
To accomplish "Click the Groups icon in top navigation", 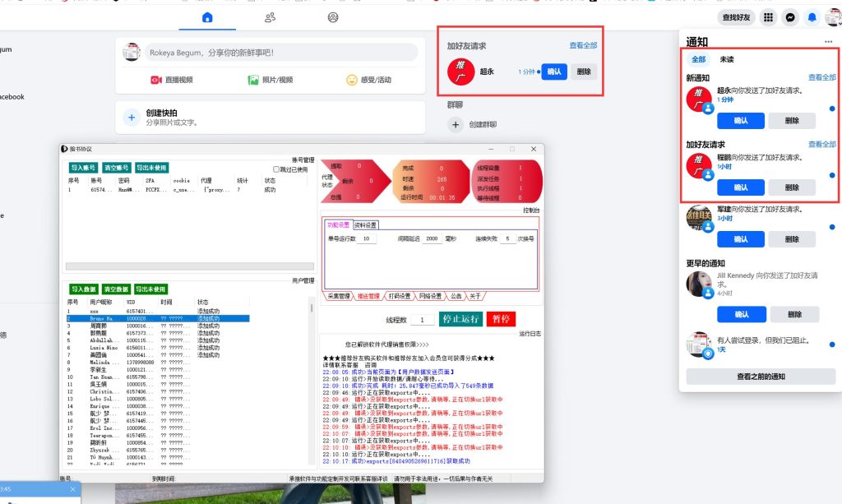I will pyautogui.click(x=270, y=17).
